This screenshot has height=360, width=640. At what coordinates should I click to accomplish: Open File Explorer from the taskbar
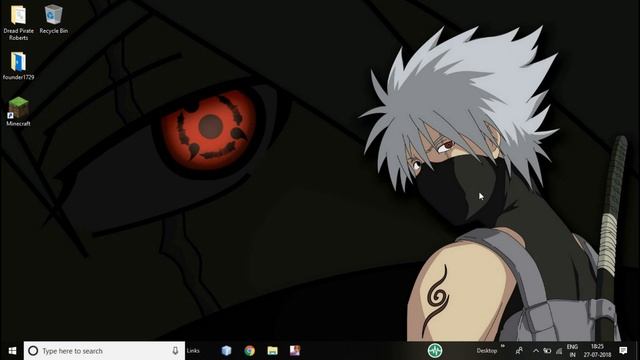pos(272,351)
